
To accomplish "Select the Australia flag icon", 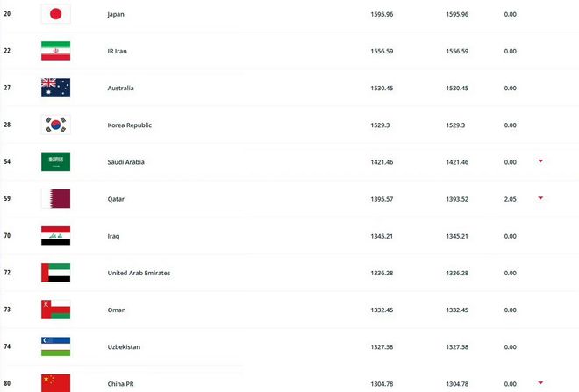I will coord(56,88).
